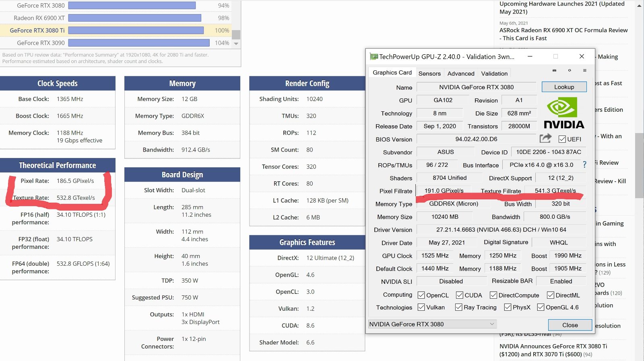The width and height of the screenshot is (644, 361).
Task: Click the GeForce RTX 3080 Ti performance bar
Action: (136, 30)
